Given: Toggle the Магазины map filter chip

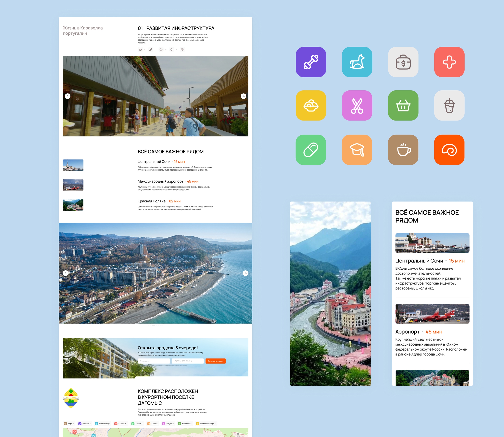Looking at the screenshot, I should coord(185,424).
